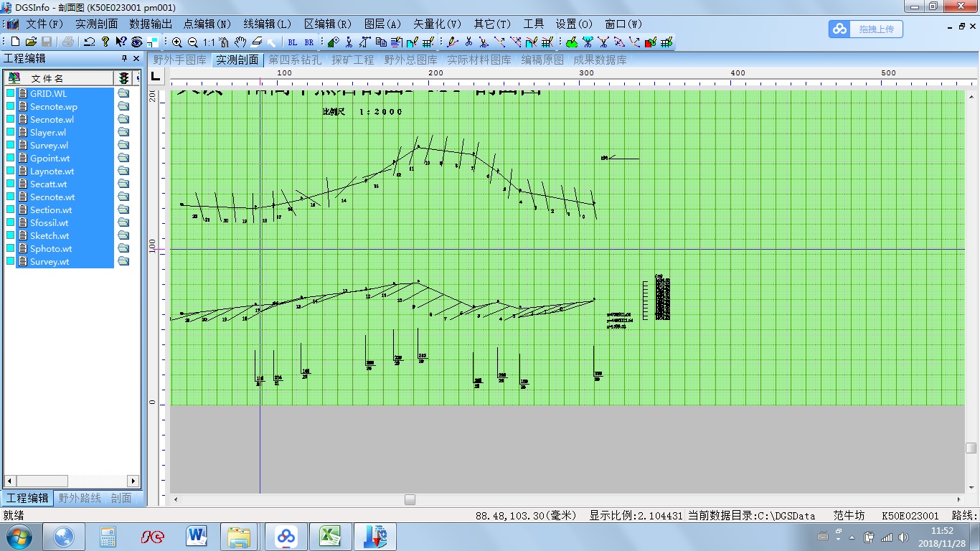Click the L ruler corner button
Image resolution: width=980 pixels, height=551 pixels.
(x=156, y=77)
